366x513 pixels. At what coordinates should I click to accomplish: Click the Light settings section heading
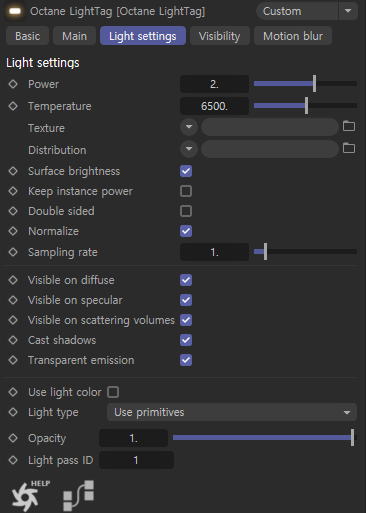43,63
